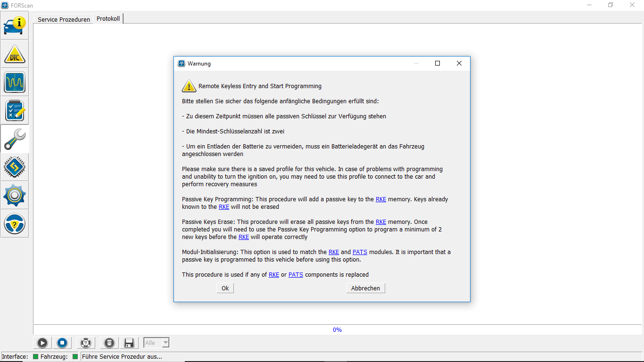644x362 pixels.
Task: Click the trash can clear log icon
Action: 109,343
